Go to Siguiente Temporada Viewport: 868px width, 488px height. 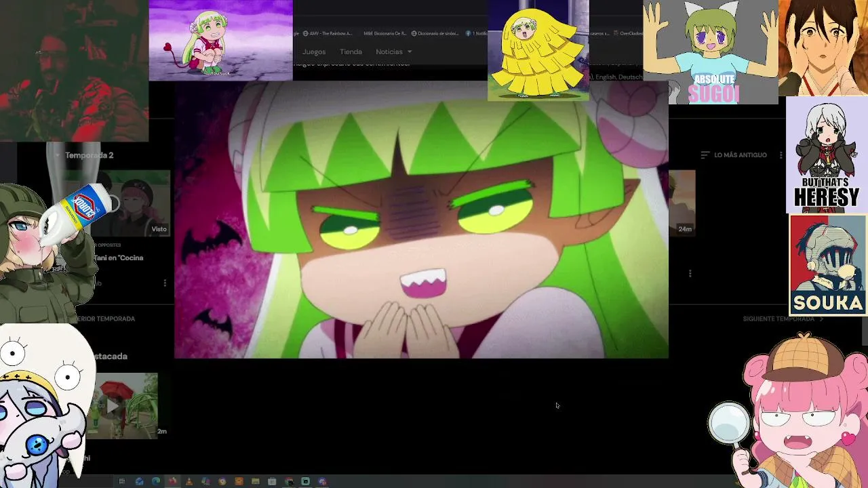coord(783,319)
